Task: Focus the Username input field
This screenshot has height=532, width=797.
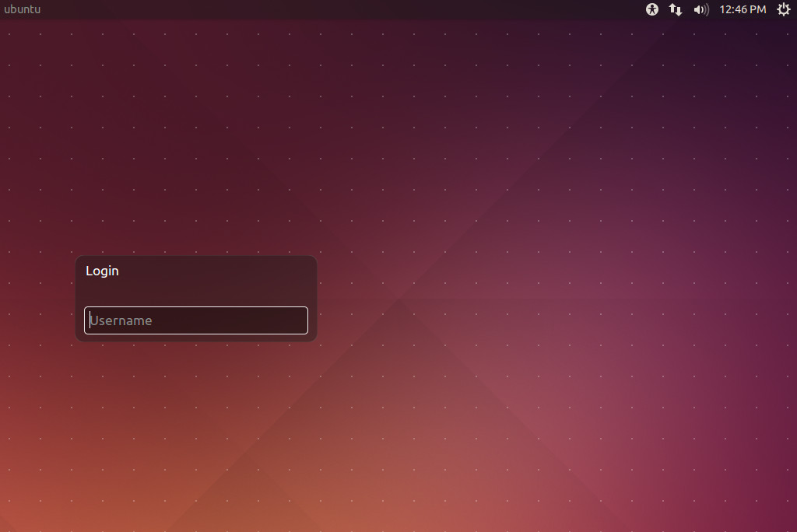Action: (x=195, y=320)
